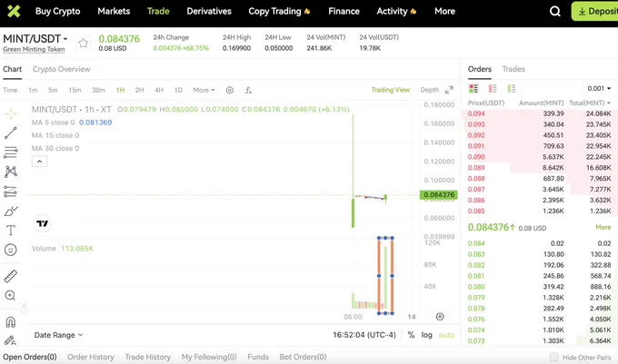Show buy orders only view
Viewport: 618px width, 364px height.
(511, 89)
